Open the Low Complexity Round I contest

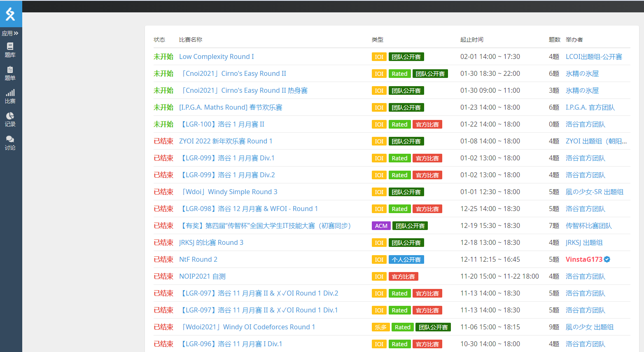click(217, 56)
